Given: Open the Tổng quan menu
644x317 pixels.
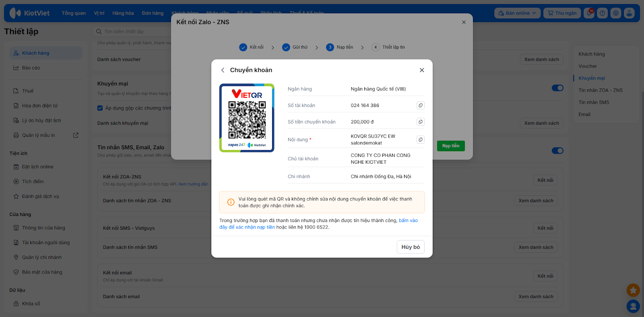Looking at the screenshot, I should point(74,13).
